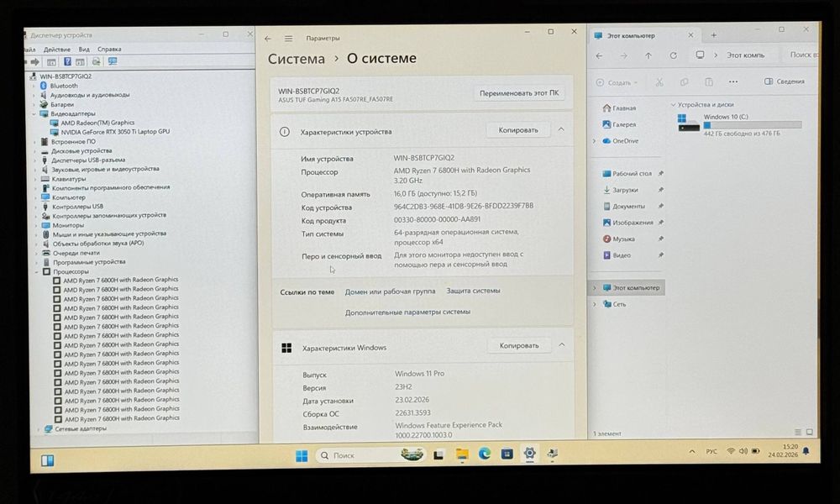This screenshot has height=504, width=840.
Task: Open Settings gear icon on taskbar
Action: pyautogui.click(x=530, y=454)
